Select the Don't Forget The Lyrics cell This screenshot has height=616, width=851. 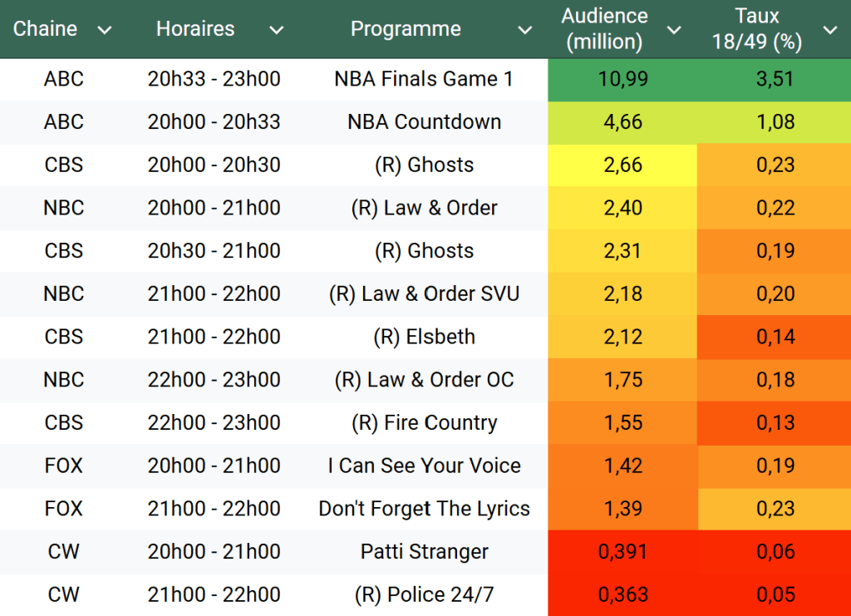[424, 509]
